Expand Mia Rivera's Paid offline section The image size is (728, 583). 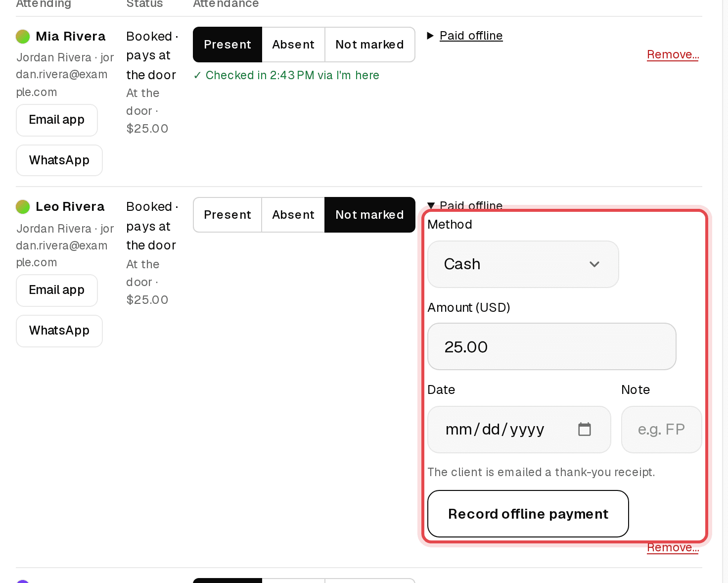[465, 36]
